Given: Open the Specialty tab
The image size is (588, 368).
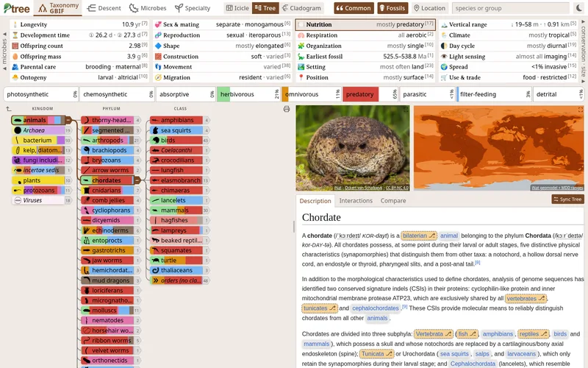Looking at the screenshot, I should click(x=193, y=8).
